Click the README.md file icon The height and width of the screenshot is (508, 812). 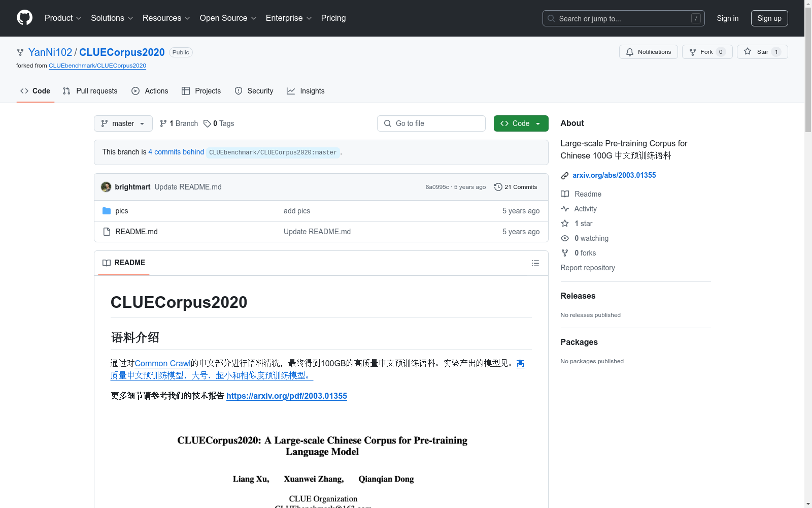pos(107,232)
